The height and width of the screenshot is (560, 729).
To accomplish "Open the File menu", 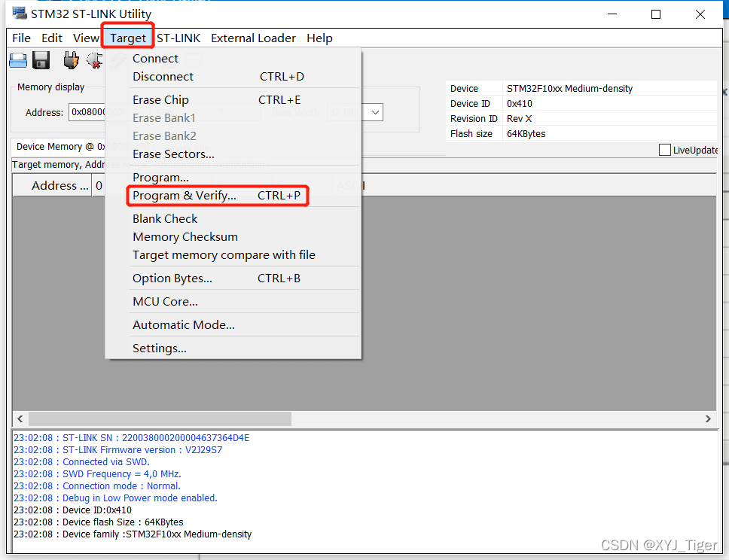I will [21, 38].
